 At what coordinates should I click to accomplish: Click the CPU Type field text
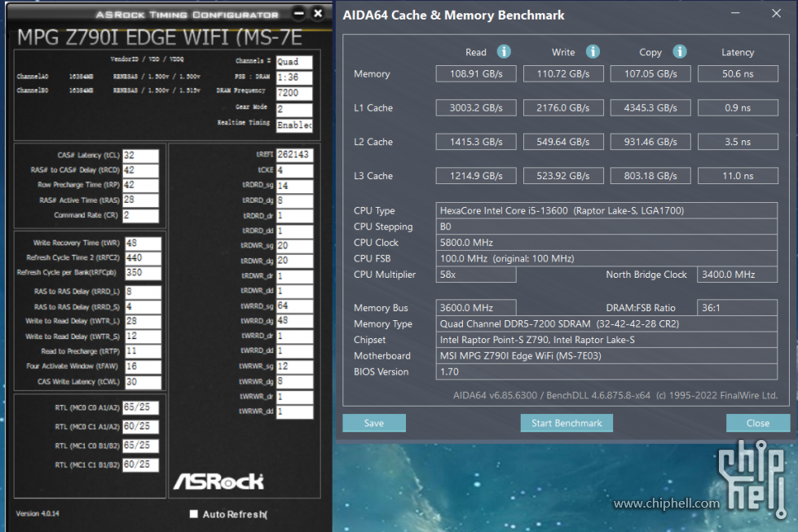[x=606, y=210]
